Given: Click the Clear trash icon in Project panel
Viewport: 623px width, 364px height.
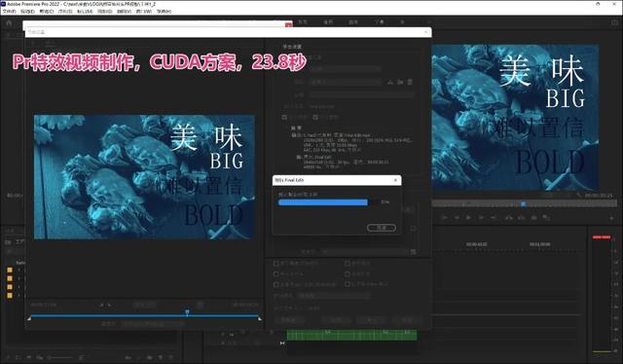Looking at the screenshot, I should [171, 358].
